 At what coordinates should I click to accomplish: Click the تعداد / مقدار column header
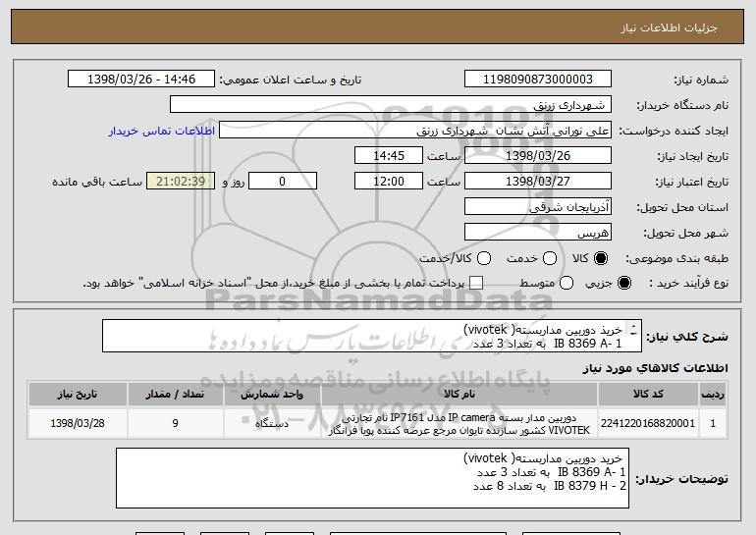tap(175, 395)
